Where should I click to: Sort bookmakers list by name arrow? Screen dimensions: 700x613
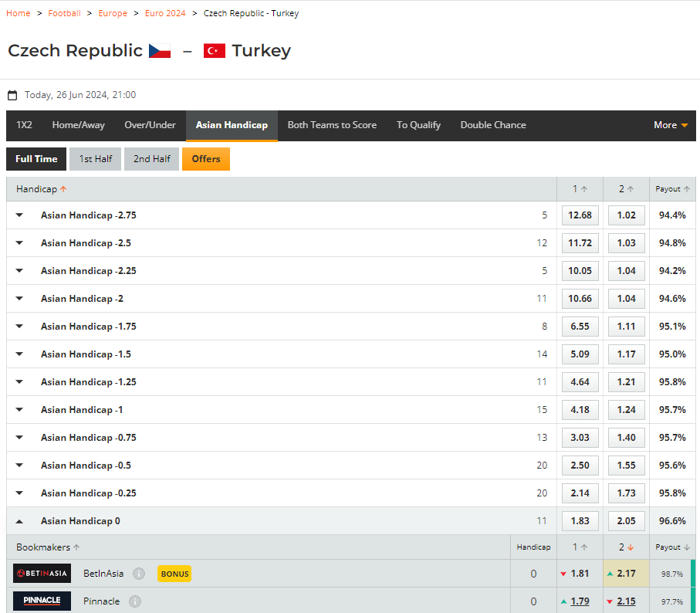click(x=76, y=547)
